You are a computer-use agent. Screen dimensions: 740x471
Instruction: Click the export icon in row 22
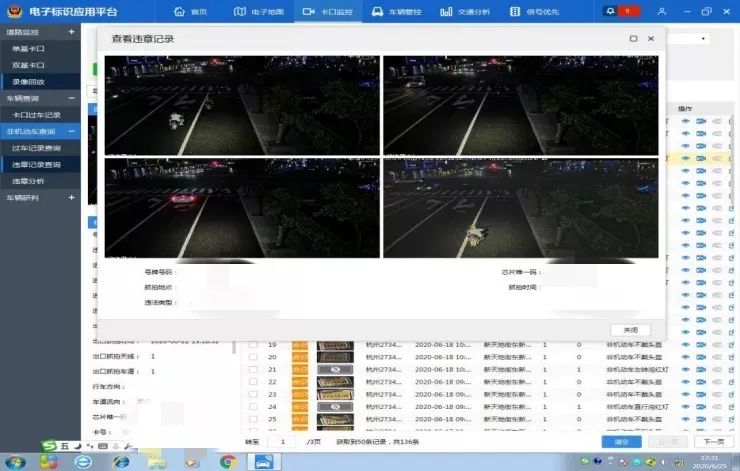(732, 382)
